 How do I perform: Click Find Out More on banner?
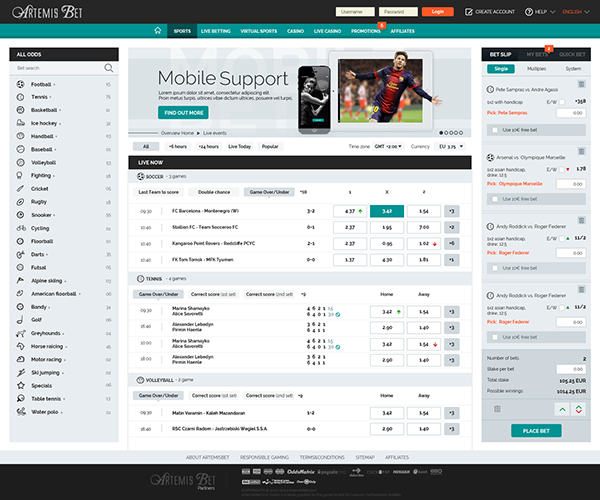pos(184,113)
